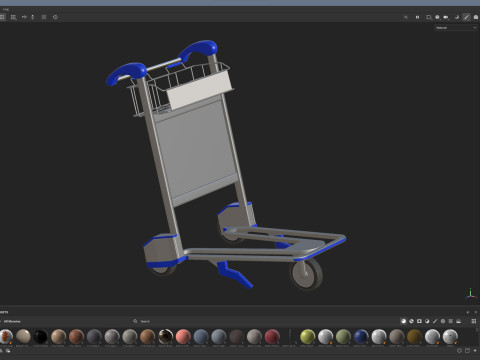Select the reddish-brown leather material sphere

[x=76, y=337]
